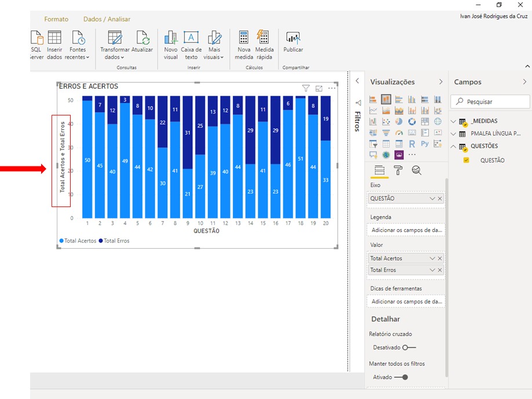Select the funnel chart visual
Viewport: 532px width, 399px height.
386,133
